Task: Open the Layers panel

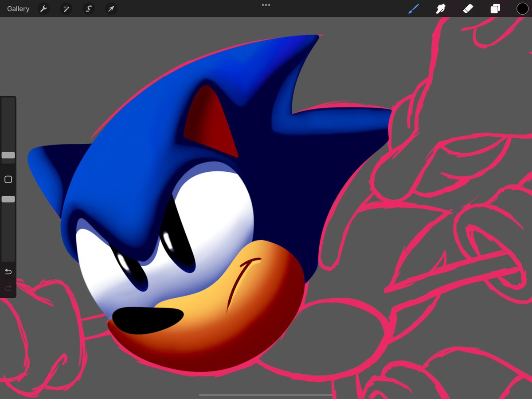Action: click(495, 8)
